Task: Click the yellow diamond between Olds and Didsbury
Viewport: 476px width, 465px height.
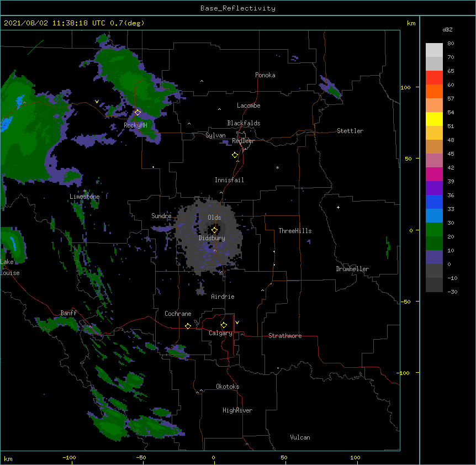Action: [214, 230]
